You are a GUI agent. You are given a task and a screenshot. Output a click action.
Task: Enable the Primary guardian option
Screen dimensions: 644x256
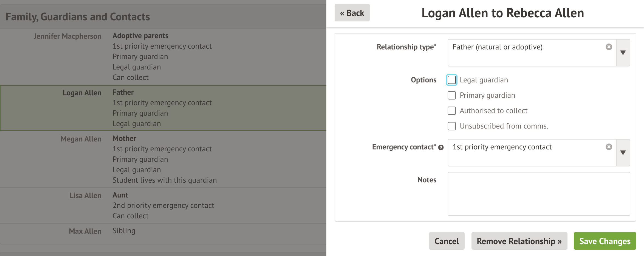452,95
